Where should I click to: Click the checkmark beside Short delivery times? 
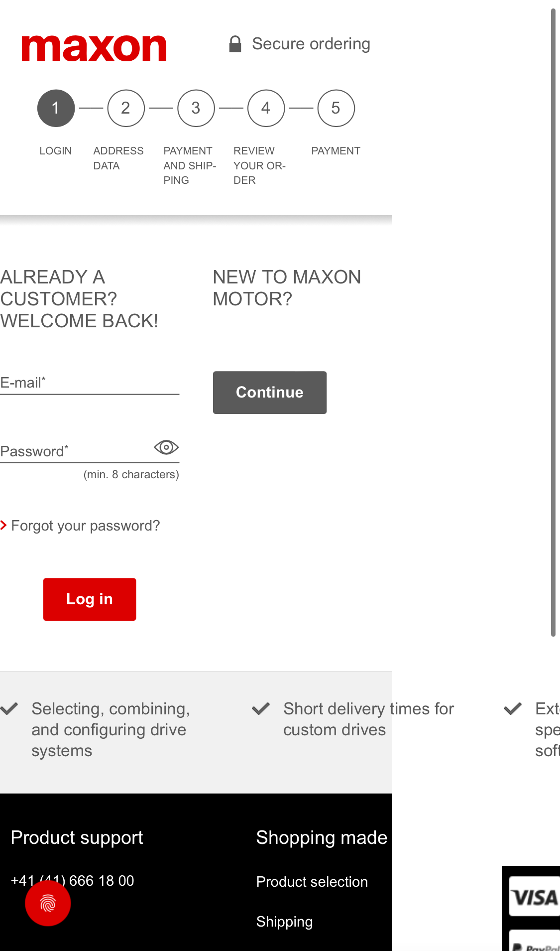coord(261,708)
